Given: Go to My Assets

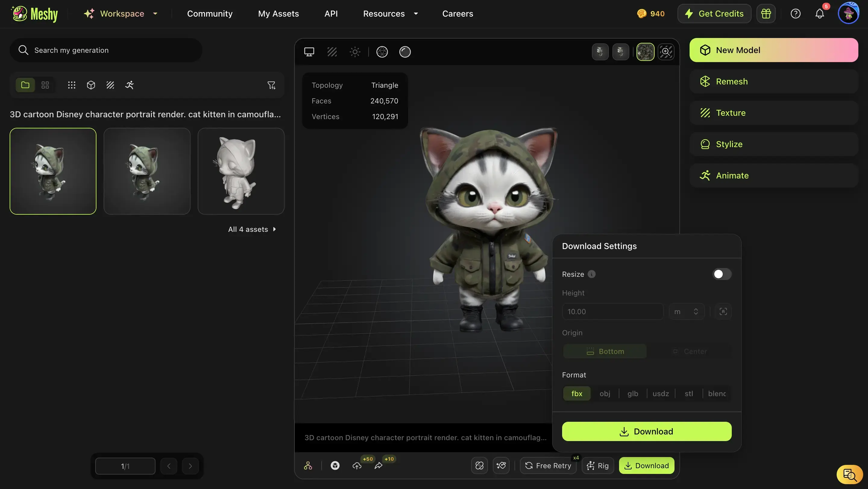Looking at the screenshot, I should pyautogui.click(x=278, y=14).
